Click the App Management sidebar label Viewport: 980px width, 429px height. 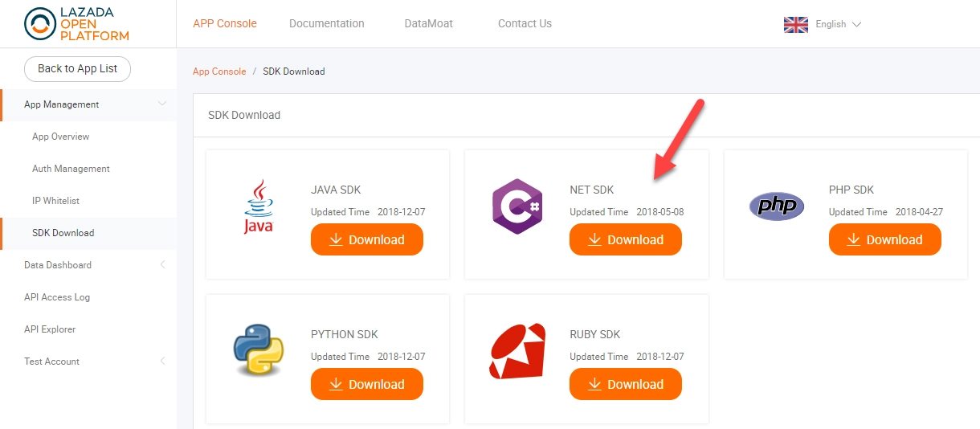(x=62, y=104)
